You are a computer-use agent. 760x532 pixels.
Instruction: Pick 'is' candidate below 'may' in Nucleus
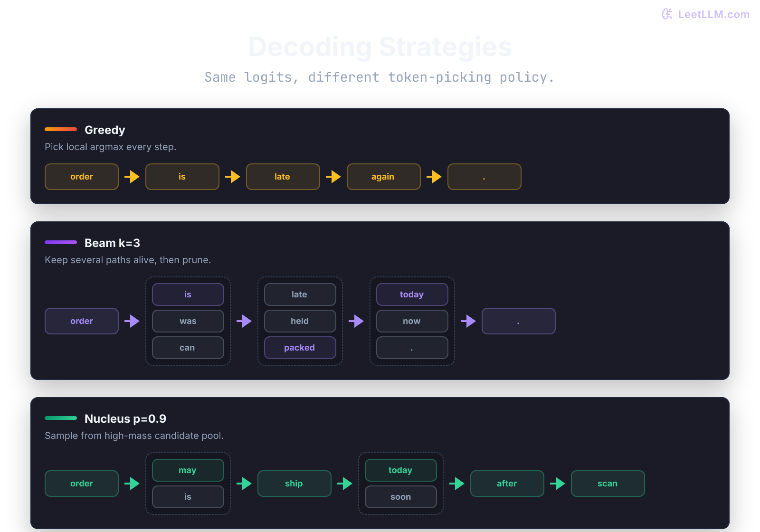pos(188,497)
